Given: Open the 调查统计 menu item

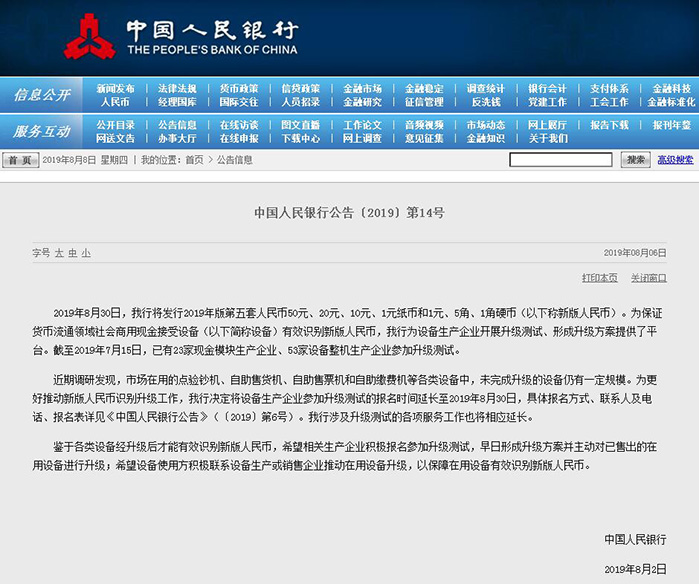Looking at the screenshot, I should (x=486, y=89).
